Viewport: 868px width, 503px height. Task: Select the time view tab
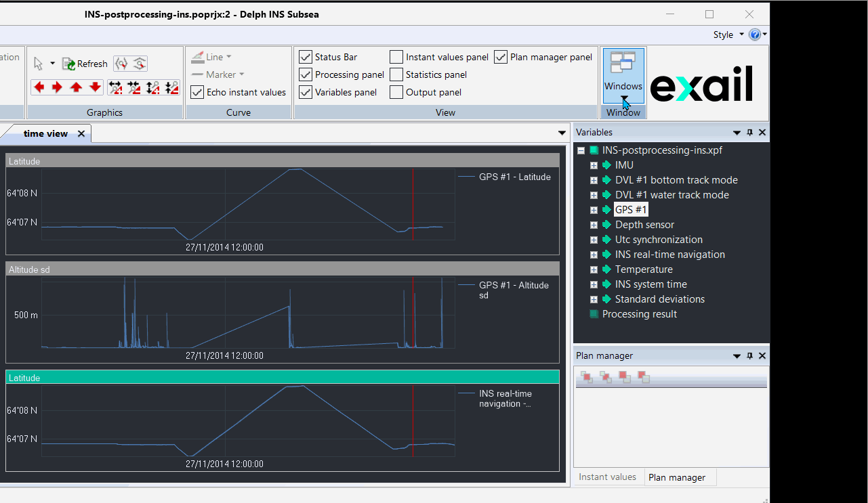(x=45, y=133)
